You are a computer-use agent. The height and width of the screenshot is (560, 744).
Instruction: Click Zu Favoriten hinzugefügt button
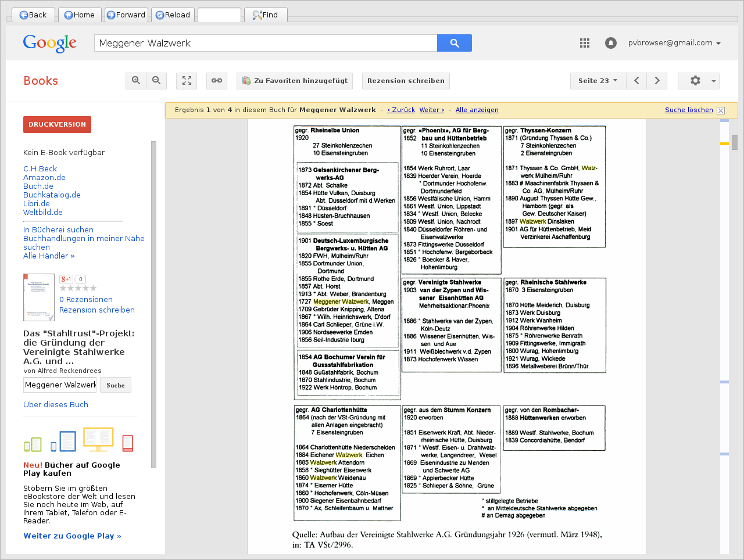(x=295, y=81)
